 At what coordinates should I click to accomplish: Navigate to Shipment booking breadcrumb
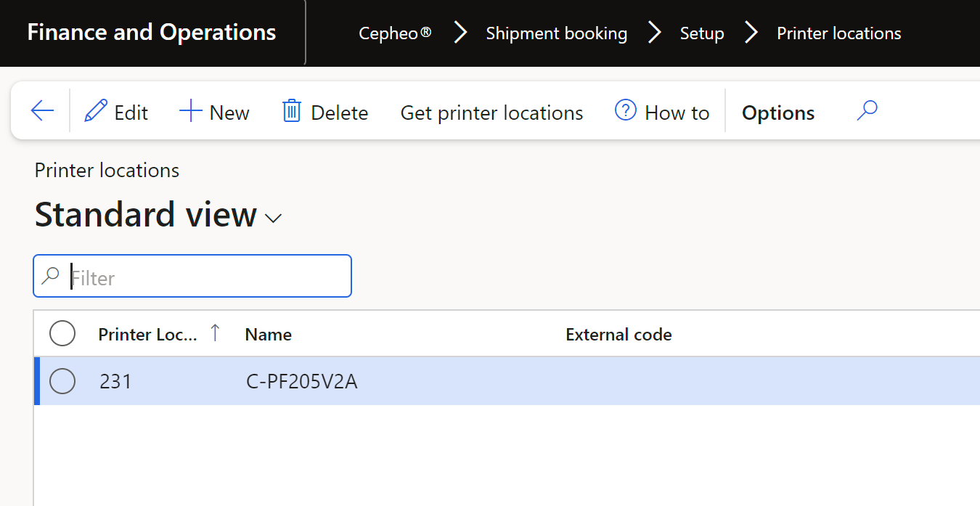[556, 33]
